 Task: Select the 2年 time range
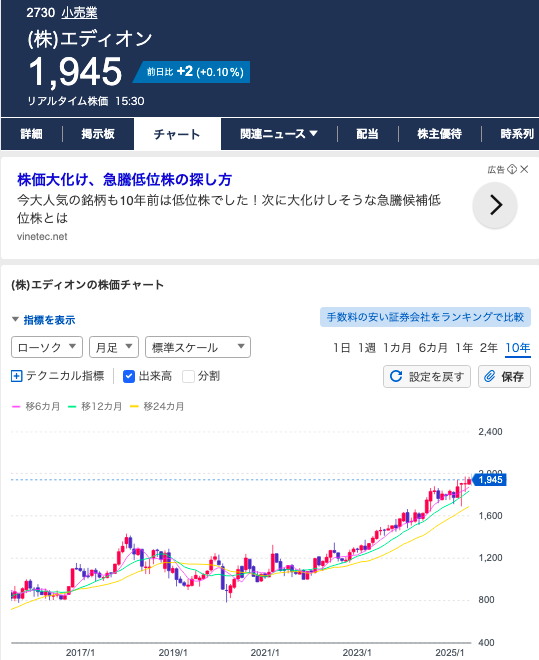tap(489, 348)
